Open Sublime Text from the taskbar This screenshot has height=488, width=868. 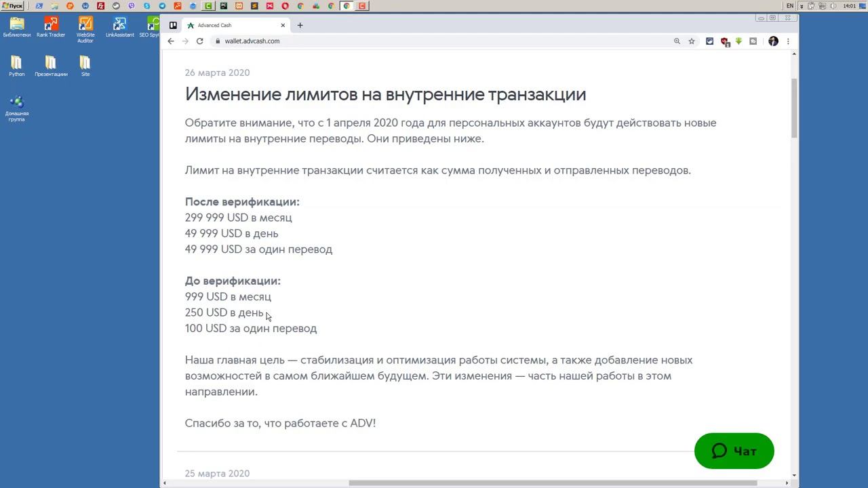click(254, 6)
